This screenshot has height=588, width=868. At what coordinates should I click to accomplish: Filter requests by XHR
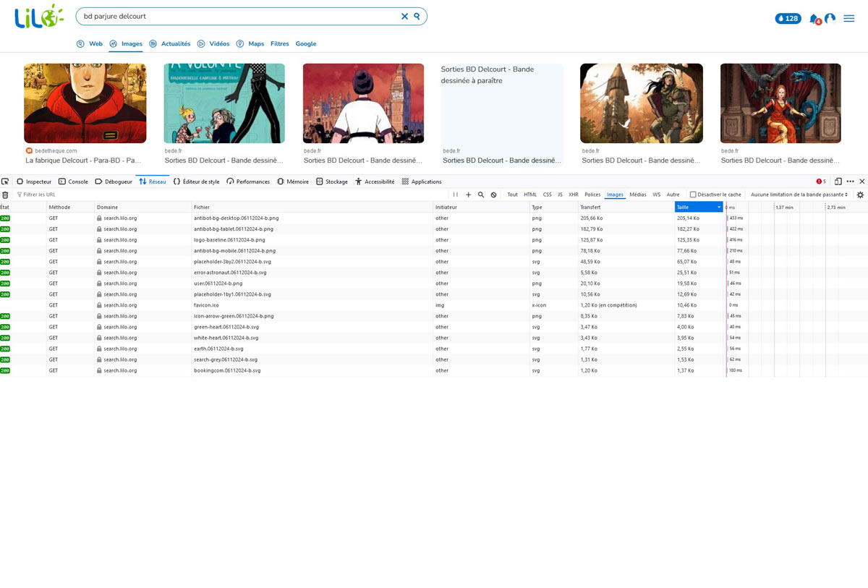pos(574,195)
